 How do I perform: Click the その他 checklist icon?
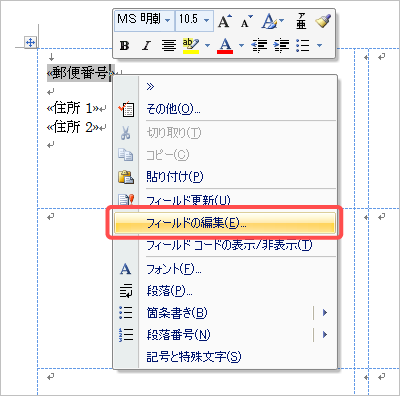tap(126, 109)
